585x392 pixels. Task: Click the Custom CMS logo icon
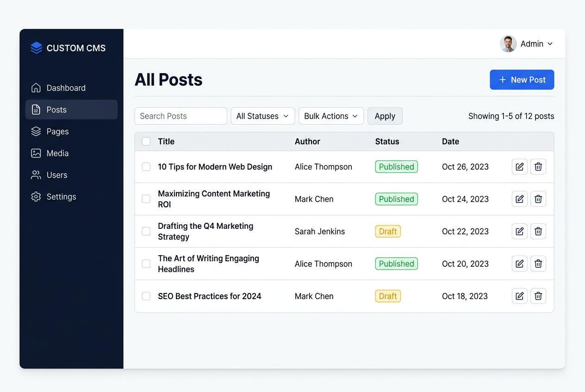pos(36,47)
